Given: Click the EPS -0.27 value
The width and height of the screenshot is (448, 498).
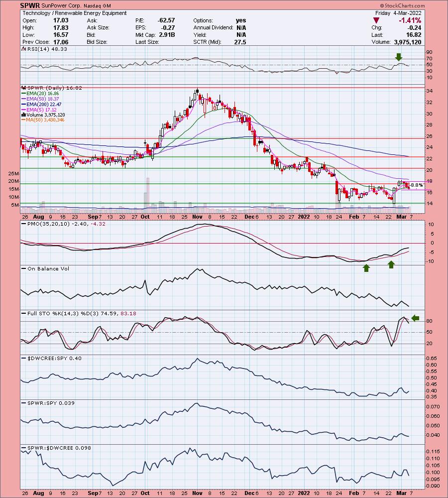Looking at the screenshot, I should coord(169,27).
